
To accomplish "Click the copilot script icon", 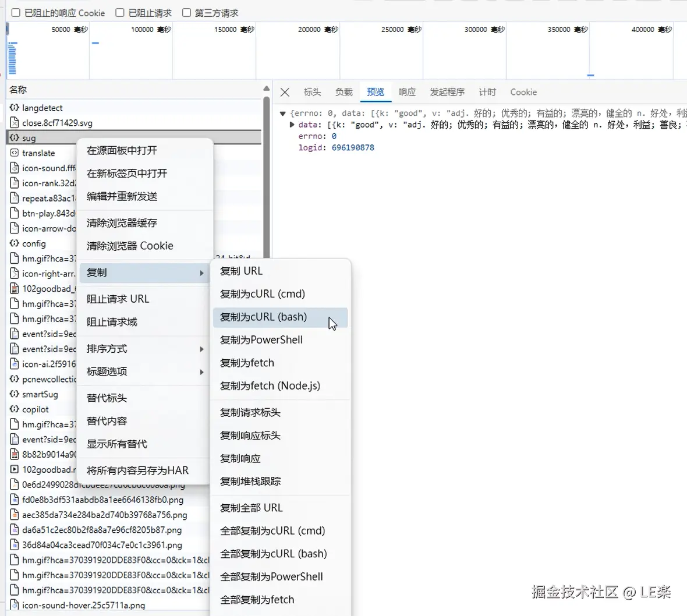I will click(13, 409).
